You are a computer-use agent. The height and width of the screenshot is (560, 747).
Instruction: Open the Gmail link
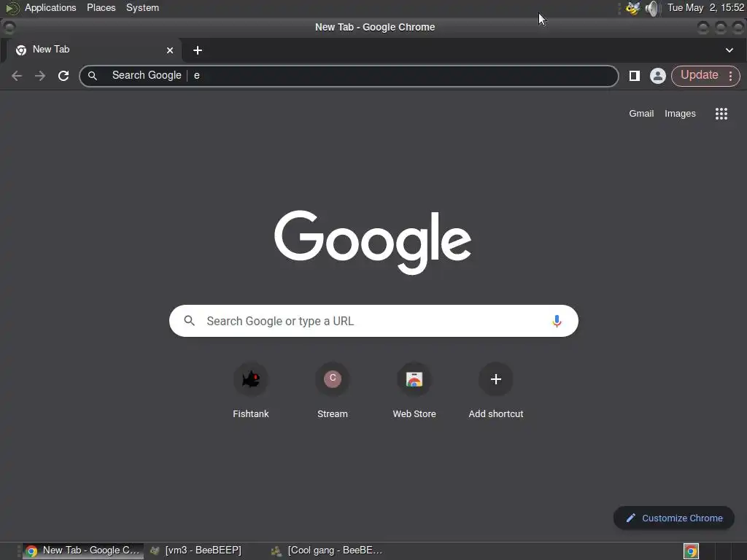point(640,113)
